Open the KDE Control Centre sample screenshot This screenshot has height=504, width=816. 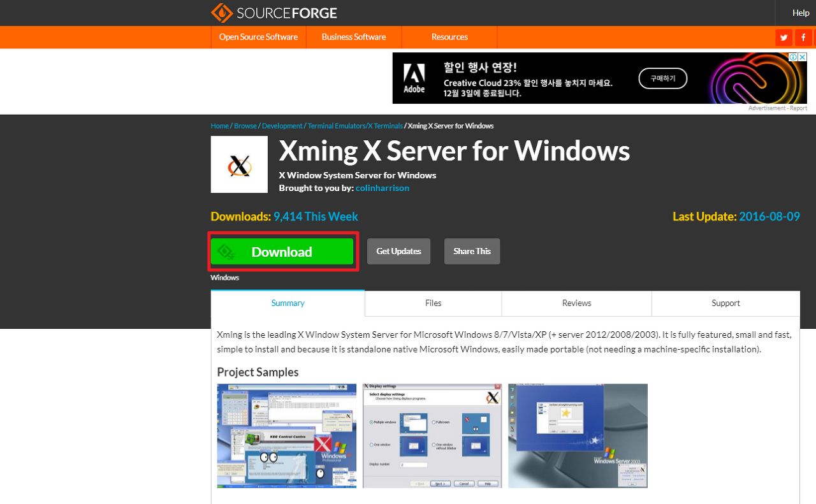pos(287,436)
